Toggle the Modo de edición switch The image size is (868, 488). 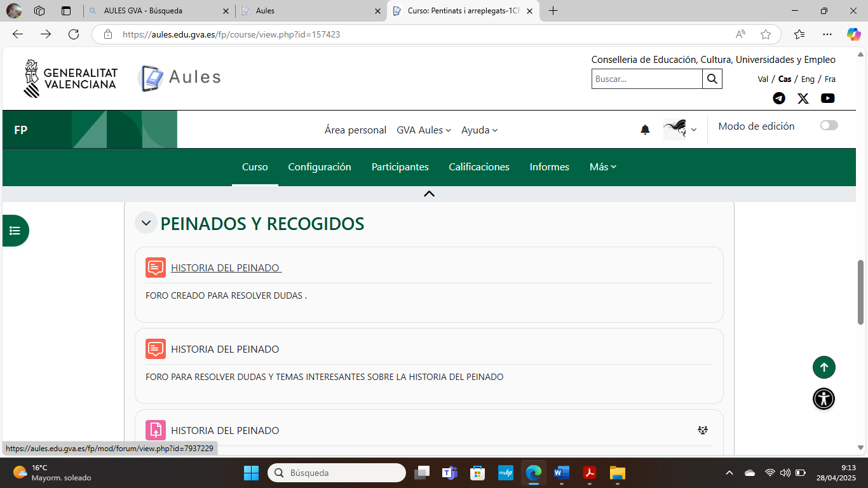829,126
